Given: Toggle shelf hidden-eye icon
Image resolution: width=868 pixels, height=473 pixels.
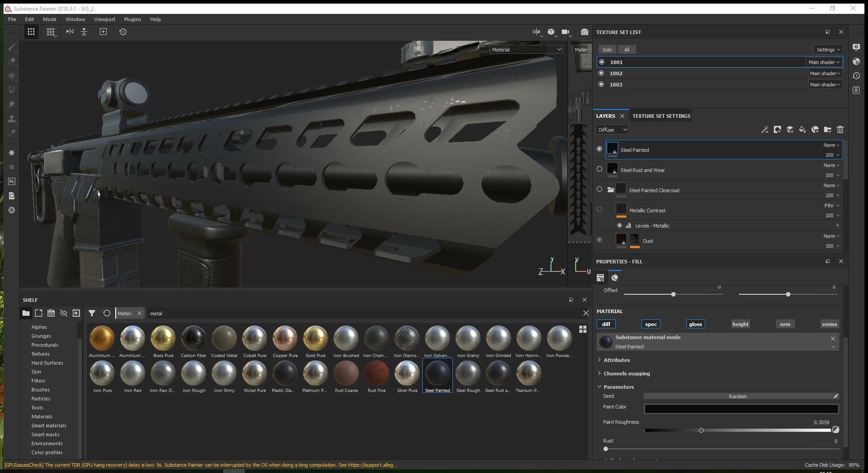Looking at the screenshot, I should point(64,313).
